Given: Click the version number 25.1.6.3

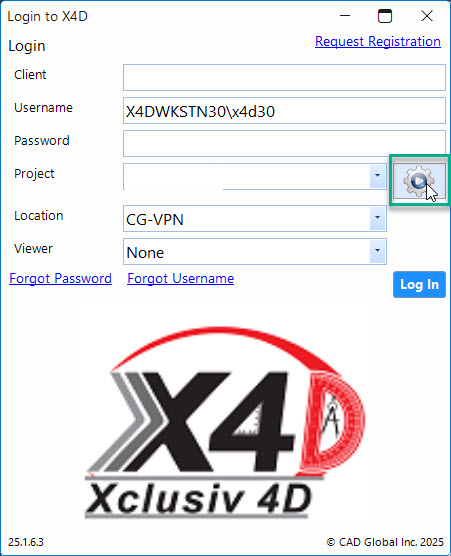Looking at the screenshot, I should [26, 542].
